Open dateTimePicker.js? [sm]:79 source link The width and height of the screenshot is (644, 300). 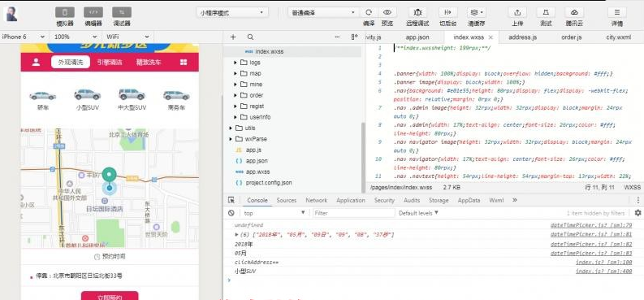pyautogui.click(x=591, y=225)
